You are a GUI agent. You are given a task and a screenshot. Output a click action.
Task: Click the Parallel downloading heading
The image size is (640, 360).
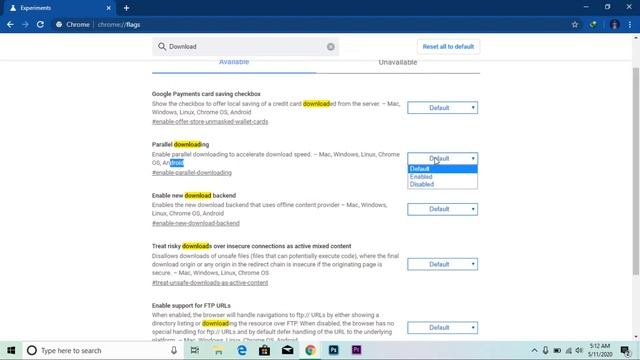coord(180,144)
